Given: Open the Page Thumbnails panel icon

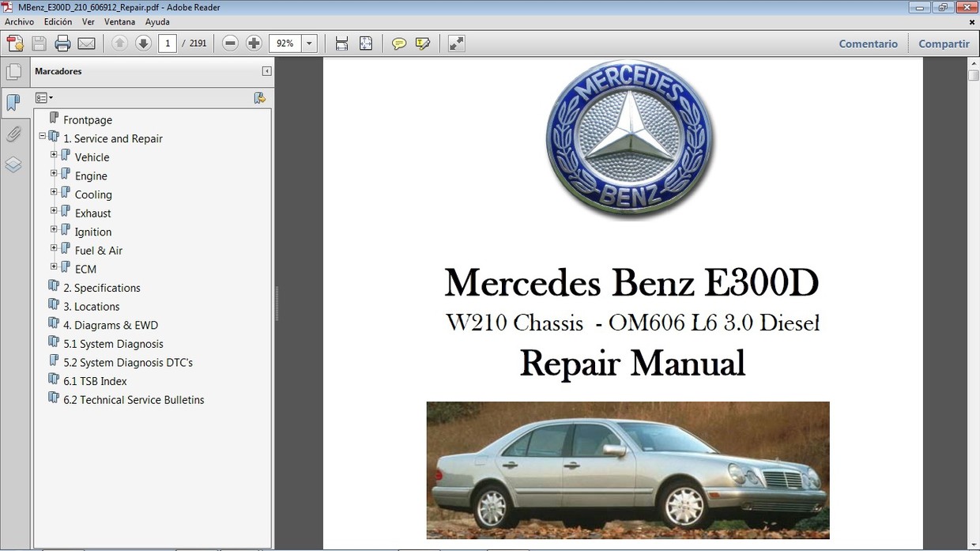Looking at the screenshot, I should [14, 71].
